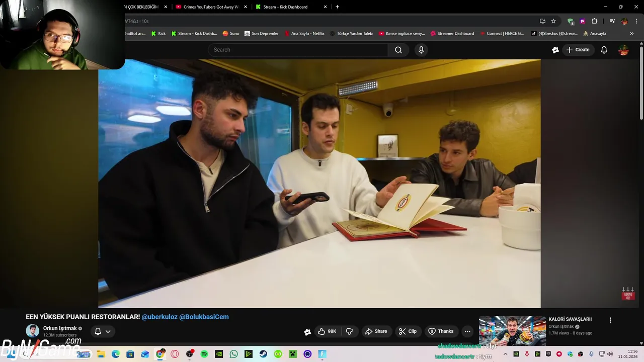Open NVIDIA app from the taskbar
Screen dimensions: 644x362
219,354
